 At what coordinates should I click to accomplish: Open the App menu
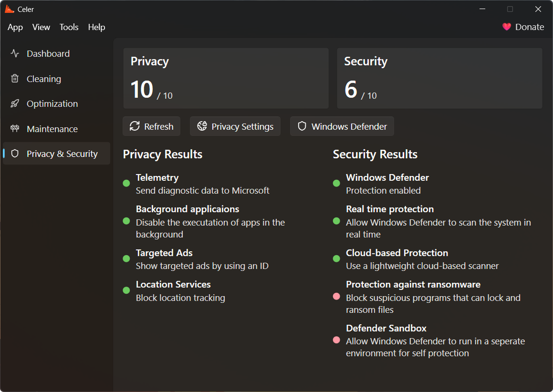(15, 27)
